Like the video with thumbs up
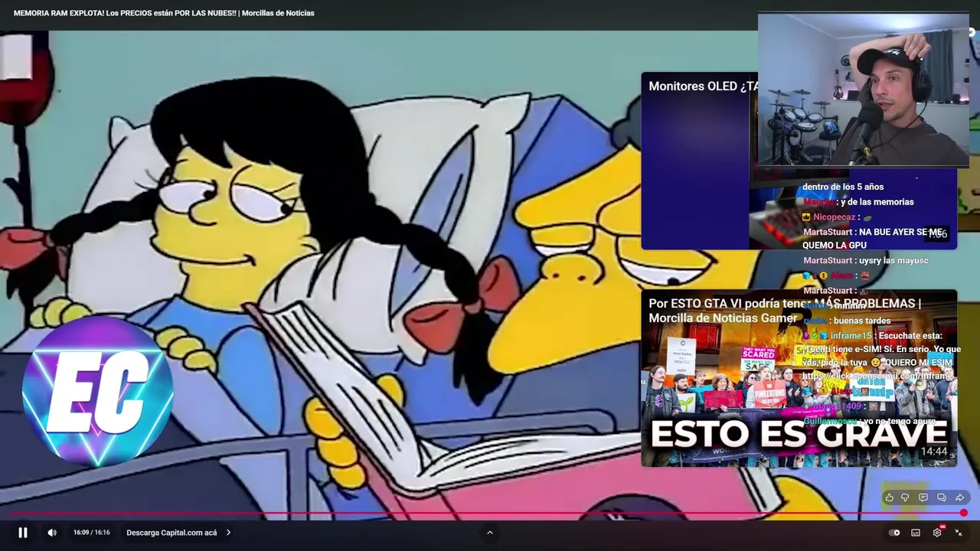980x551 pixels. (889, 497)
